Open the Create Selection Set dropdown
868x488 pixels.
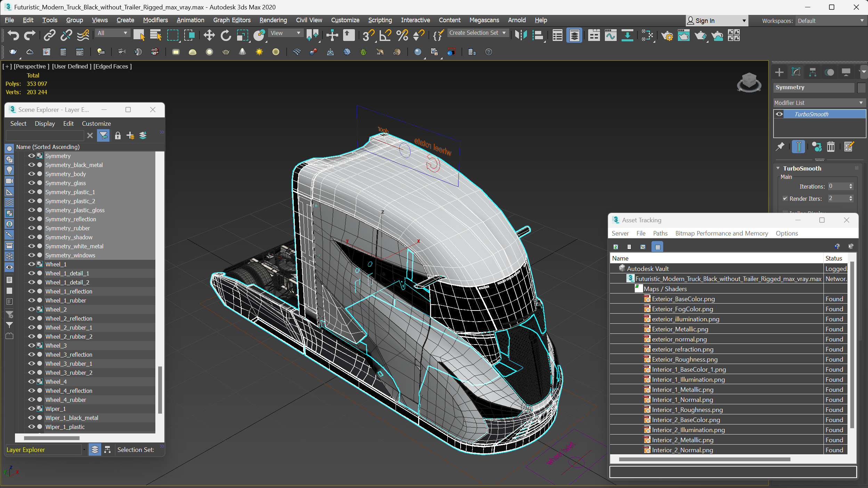coord(478,33)
